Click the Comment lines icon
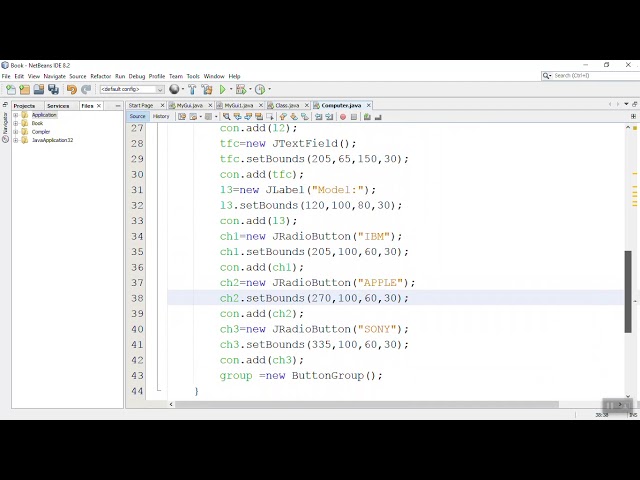This screenshot has height=480, width=640. (x=367, y=117)
